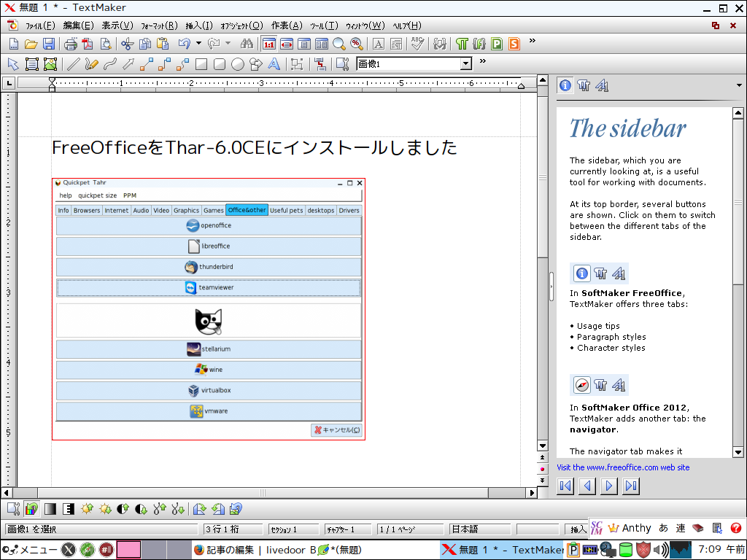Open PlanMaker from the green P icon
Image resolution: width=747 pixels, height=560 pixels.
point(497,44)
